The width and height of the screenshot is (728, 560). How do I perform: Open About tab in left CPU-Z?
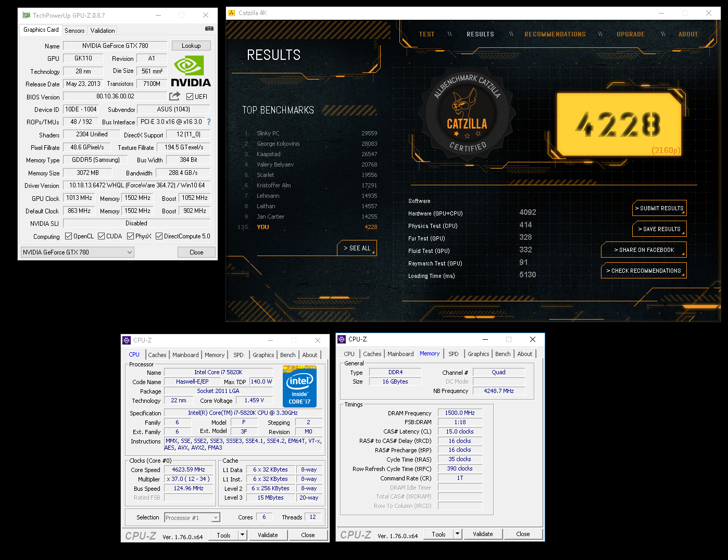click(310, 355)
